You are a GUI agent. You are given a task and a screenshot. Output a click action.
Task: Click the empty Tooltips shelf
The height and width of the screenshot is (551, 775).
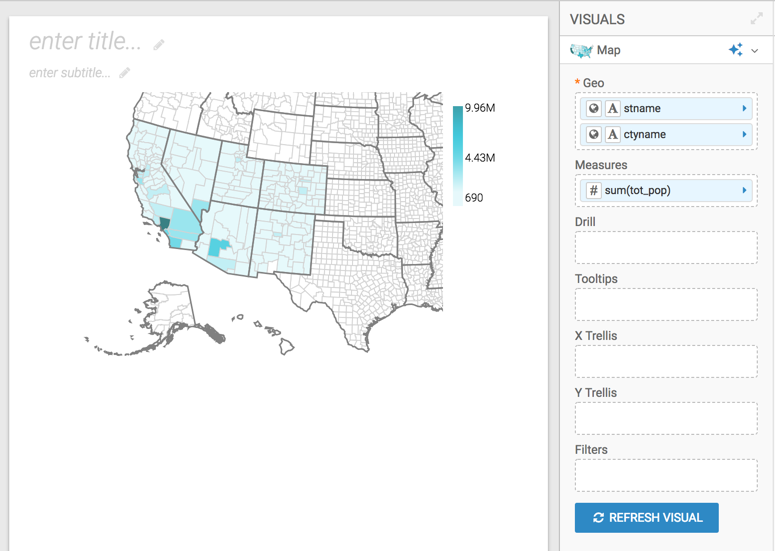pos(666,304)
